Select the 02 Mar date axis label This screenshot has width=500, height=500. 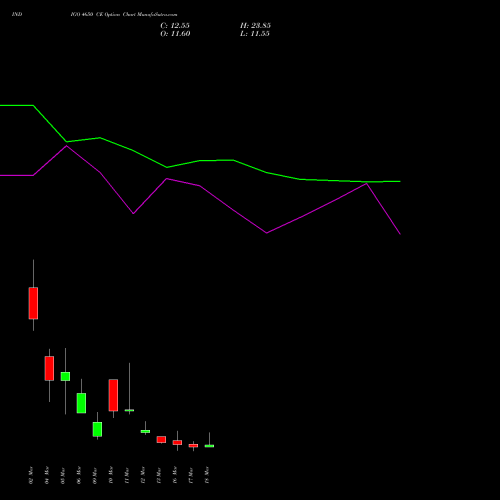tap(31, 475)
